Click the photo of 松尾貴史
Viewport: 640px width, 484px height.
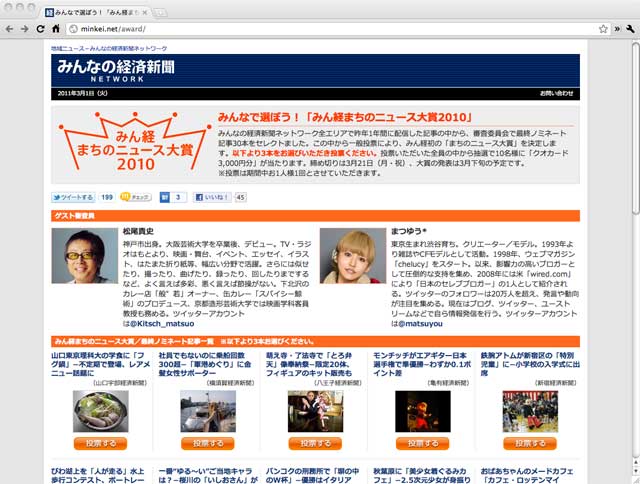pyautogui.click(x=84, y=256)
